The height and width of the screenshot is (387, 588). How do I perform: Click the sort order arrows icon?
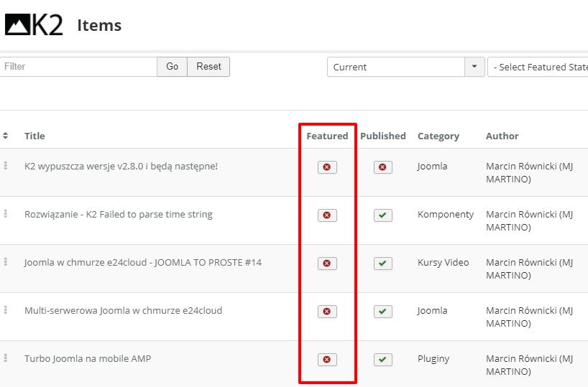click(5, 136)
